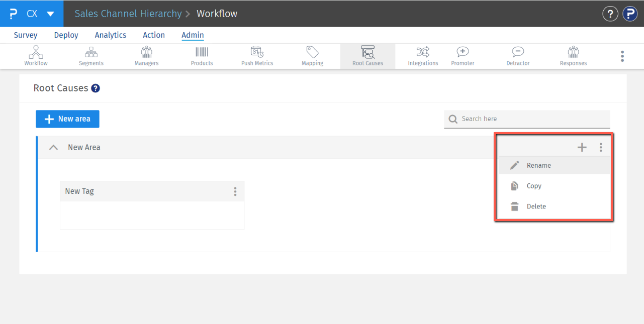644x324 pixels.
Task: Switch to the Admin tab
Action: point(193,35)
